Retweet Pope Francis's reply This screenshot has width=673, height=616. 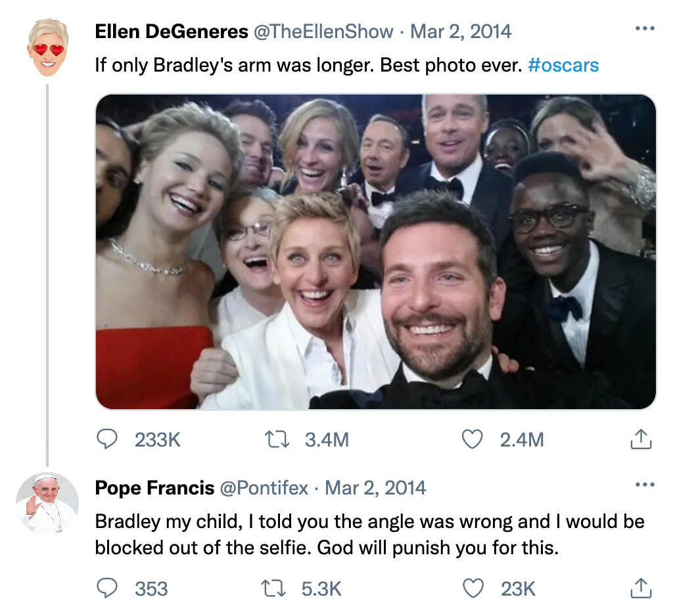click(x=276, y=588)
